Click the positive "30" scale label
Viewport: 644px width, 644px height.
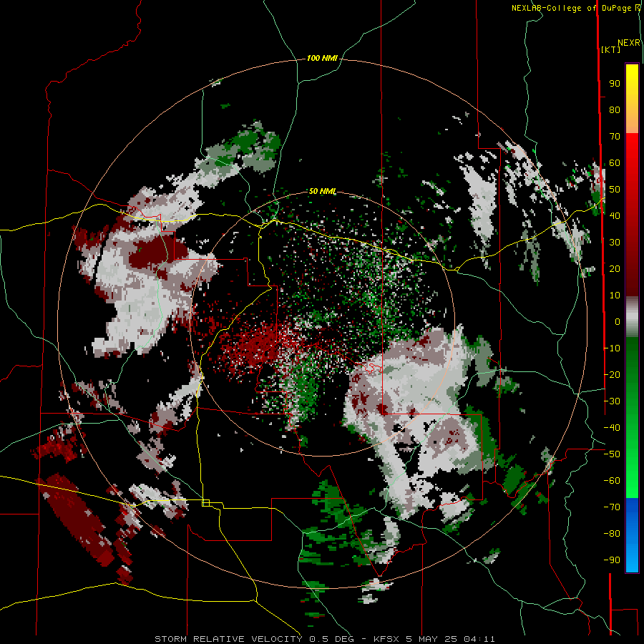(615, 243)
